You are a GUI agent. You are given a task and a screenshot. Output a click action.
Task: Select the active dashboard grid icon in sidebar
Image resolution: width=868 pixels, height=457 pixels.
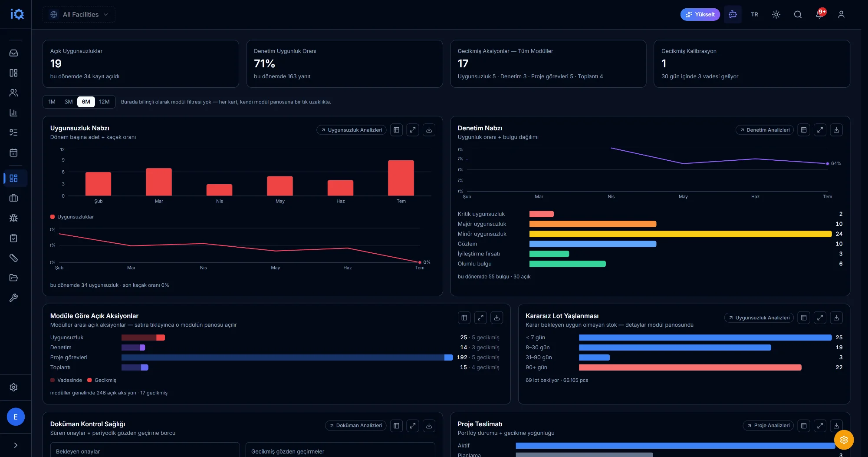point(13,178)
